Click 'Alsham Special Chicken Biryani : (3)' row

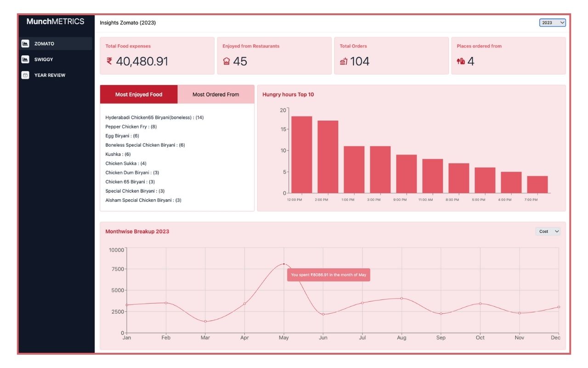pyautogui.click(x=143, y=200)
